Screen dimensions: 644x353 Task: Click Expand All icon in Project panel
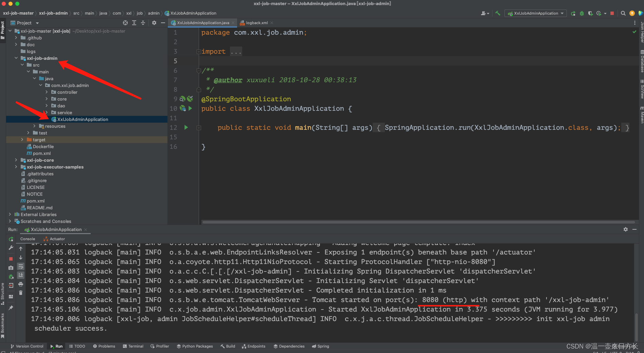click(x=134, y=23)
